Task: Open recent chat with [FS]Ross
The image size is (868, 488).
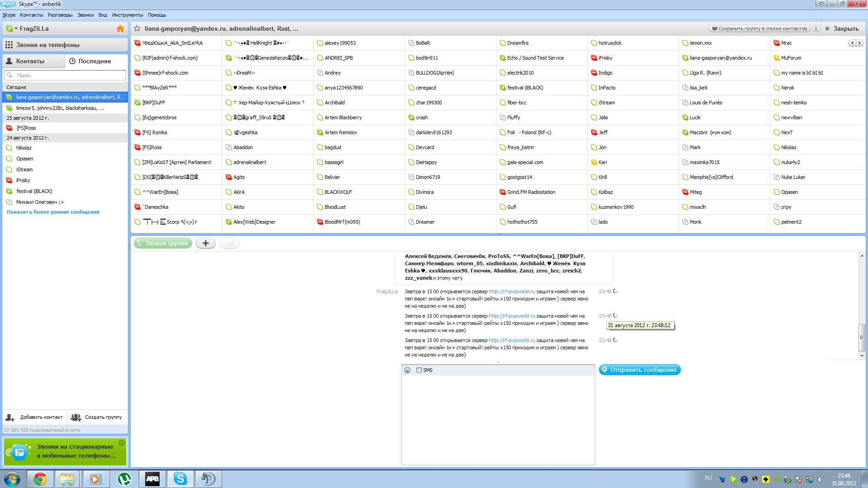Action: coord(65,128)
